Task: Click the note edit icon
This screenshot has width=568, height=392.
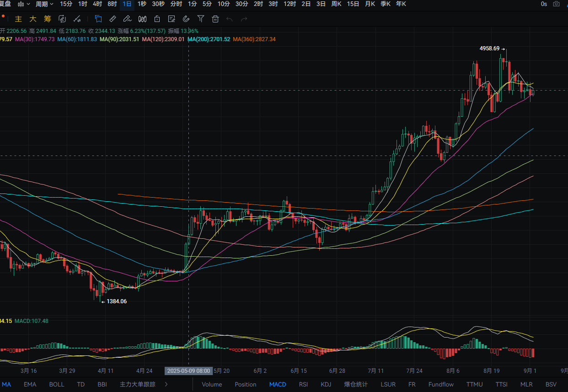Action: pos(171,19)
